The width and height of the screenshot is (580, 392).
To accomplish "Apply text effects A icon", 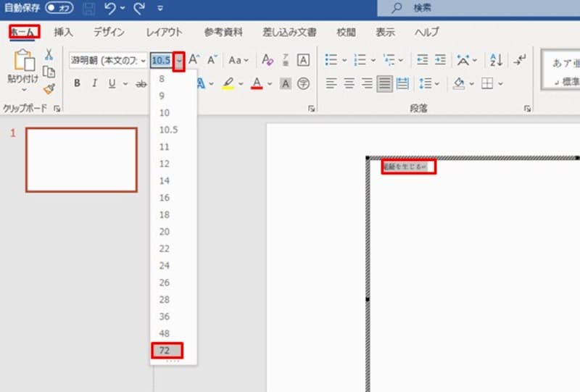I will [x=202, y=84].
